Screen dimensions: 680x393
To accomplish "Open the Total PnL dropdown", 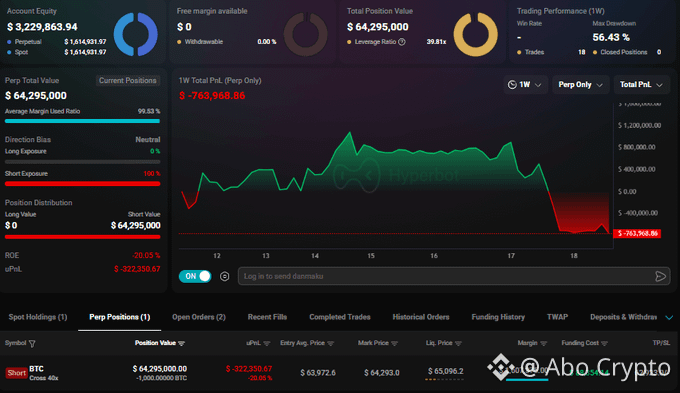I will click(x=641, y=85).
